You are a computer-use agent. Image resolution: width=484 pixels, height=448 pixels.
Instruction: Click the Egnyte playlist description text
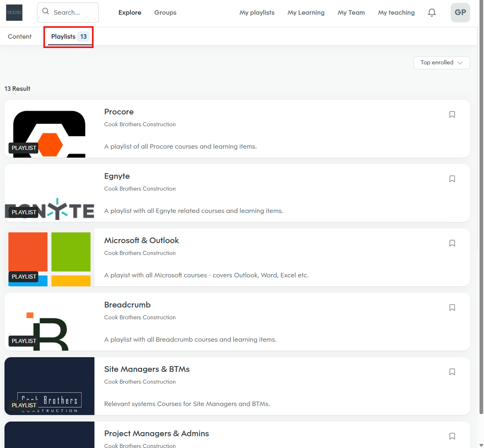(x=193, y=211)
